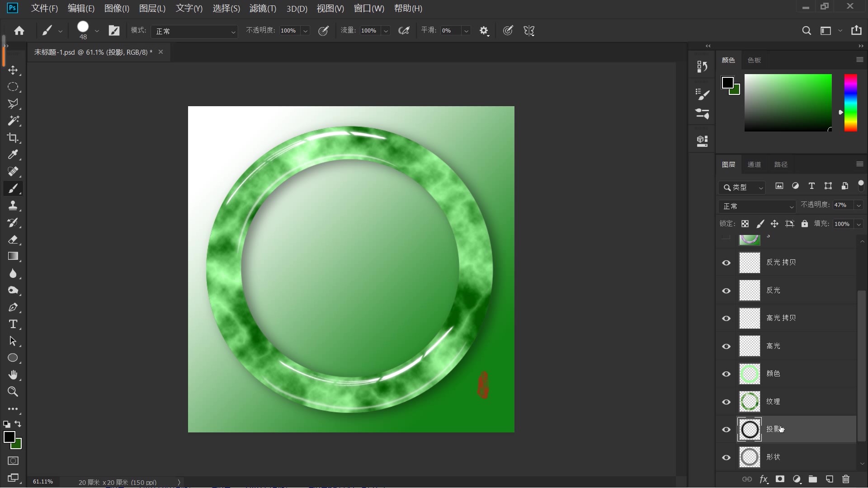Select the Move tool

point(13,70)
